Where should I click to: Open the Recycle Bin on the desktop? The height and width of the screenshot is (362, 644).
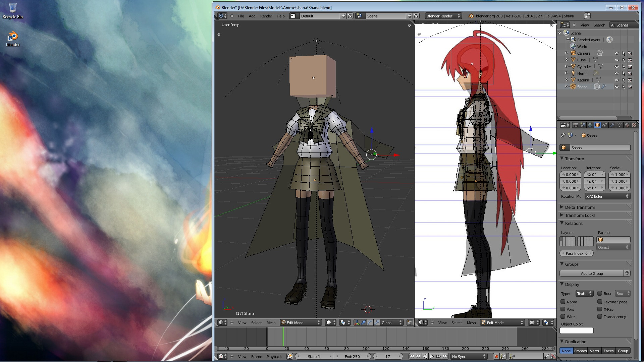tap(13, 11)
